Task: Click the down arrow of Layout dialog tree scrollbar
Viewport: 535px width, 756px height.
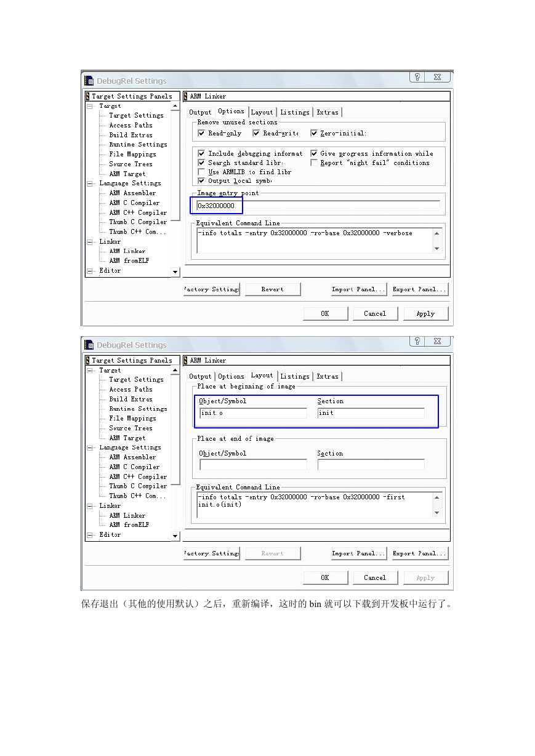Action: coord(175,536)
